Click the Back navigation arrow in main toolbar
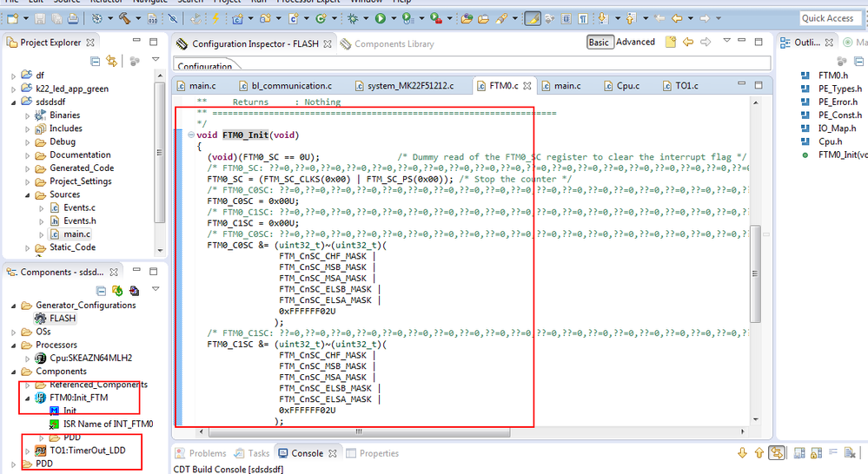 click(x=677, y=19)
